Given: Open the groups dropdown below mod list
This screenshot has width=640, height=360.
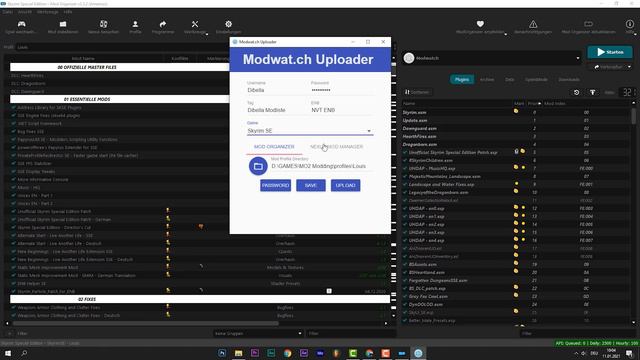Looking at the screenshot, I should (x=258, y=333).
